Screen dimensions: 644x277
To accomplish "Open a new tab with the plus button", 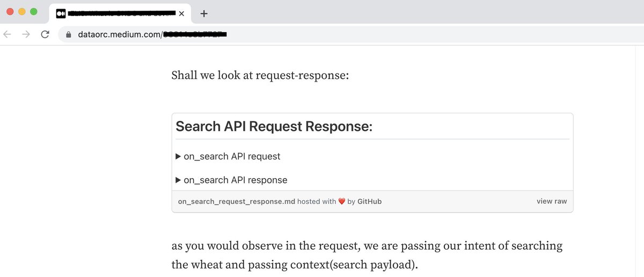I will tap(204, 13).
